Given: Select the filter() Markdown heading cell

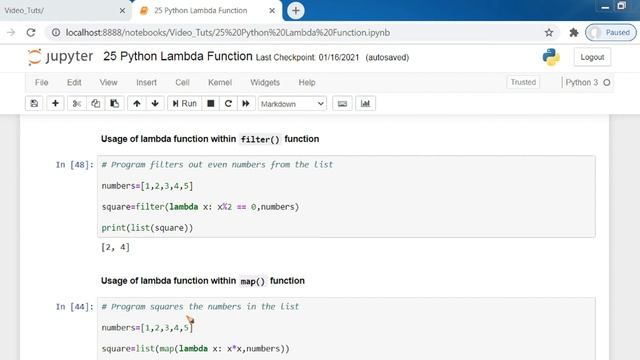Looking at the screenshot, I should tap(210, 139).
